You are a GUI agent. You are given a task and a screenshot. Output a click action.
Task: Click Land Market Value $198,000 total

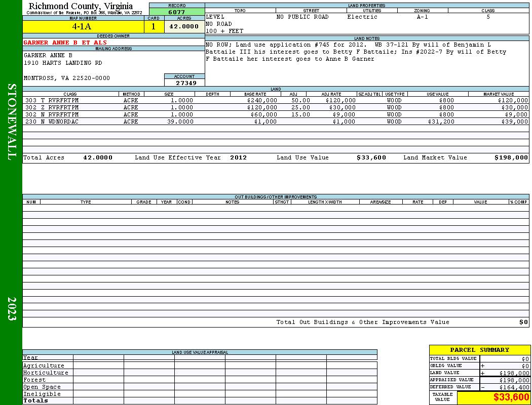click(x=511, y=157)
